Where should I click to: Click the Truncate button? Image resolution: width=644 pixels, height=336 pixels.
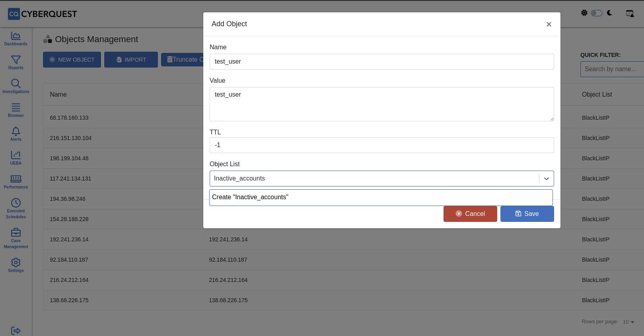[182, 59]
